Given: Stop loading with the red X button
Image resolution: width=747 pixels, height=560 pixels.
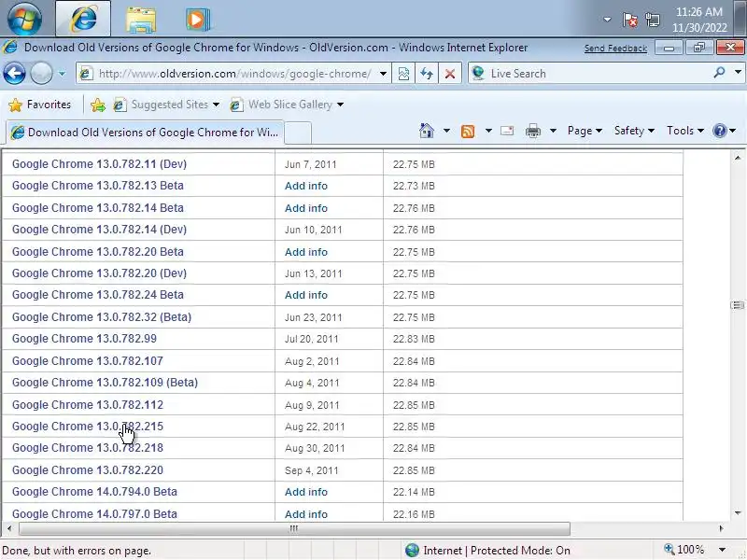Looking at the screenshot, I should tap(450, 74).
